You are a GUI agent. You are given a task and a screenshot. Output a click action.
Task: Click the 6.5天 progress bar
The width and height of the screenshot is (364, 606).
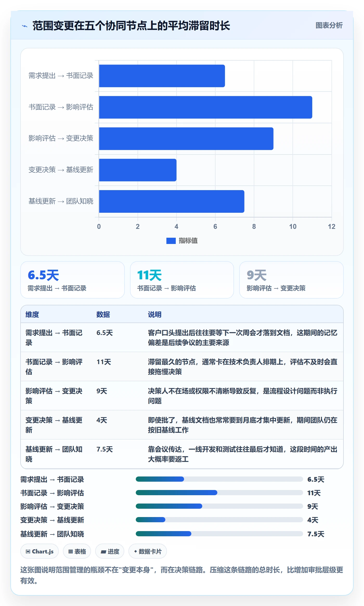tap(219, 479)
